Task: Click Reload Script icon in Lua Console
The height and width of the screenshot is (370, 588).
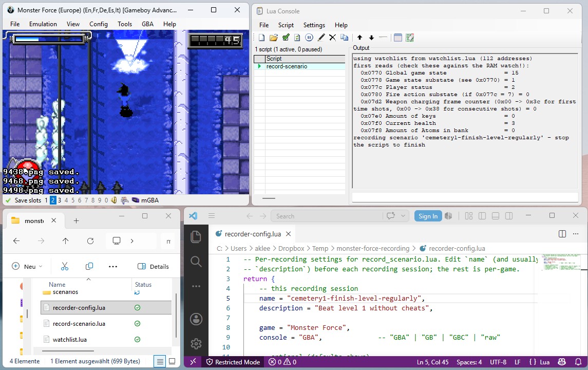Action: coord(297,38)
